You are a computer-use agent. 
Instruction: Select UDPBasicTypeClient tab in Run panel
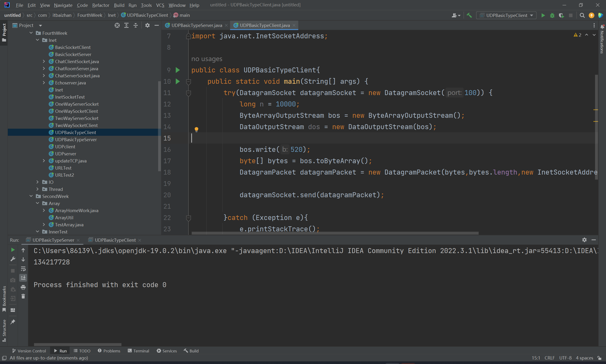pos(115,240)
